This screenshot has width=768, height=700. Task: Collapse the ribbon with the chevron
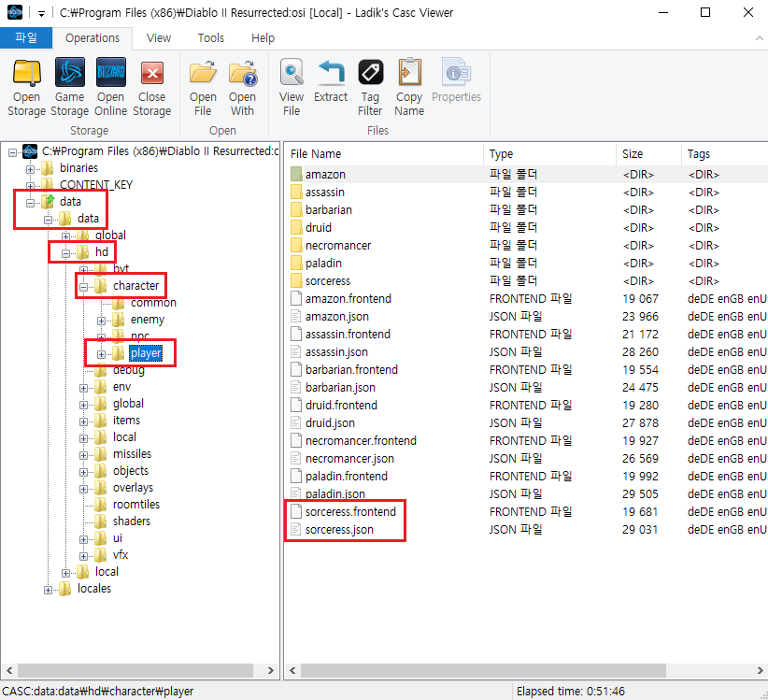760,38
